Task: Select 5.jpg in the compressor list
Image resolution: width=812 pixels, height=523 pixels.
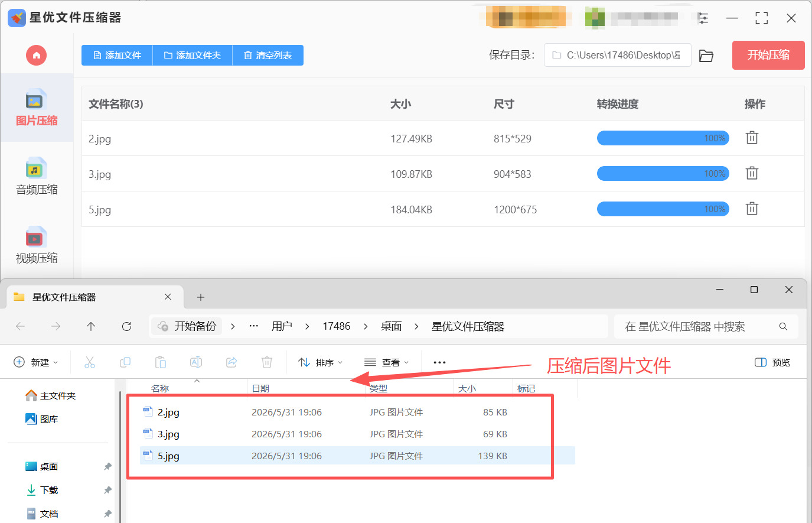Action: [x=443, y=209]
